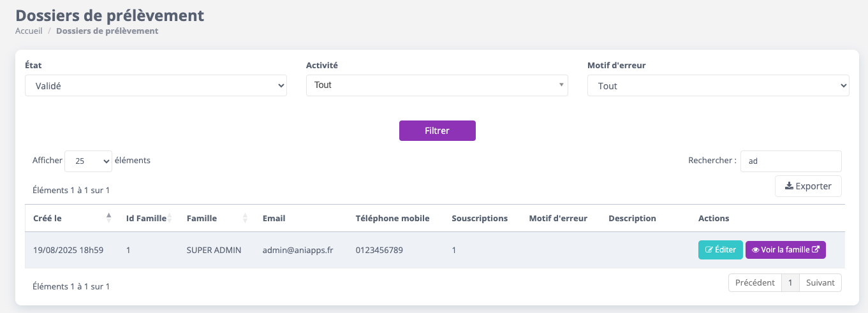868x313 pixels.
Task: Go to Précédent page
Action: (755, 282)
